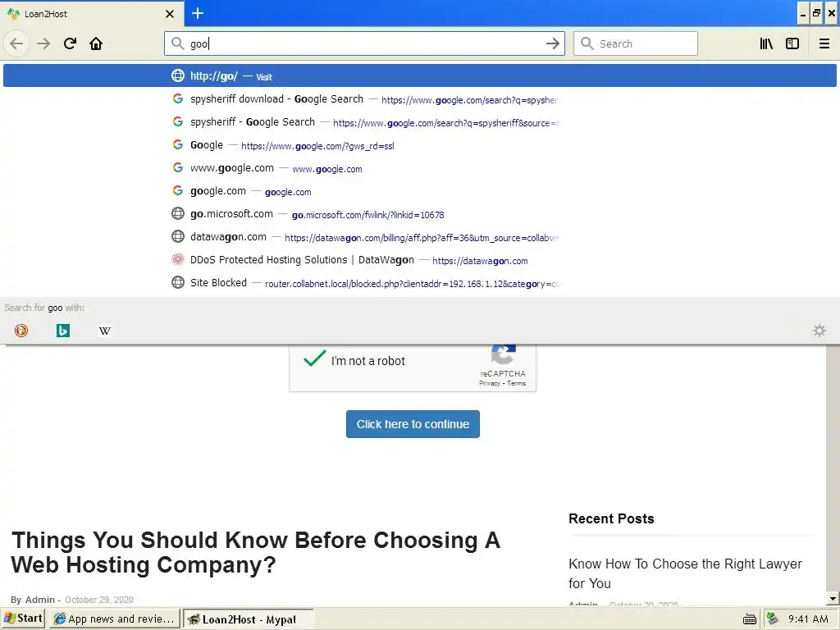Select spysheriff - Google Search suggestion

[x=419, y=122]
